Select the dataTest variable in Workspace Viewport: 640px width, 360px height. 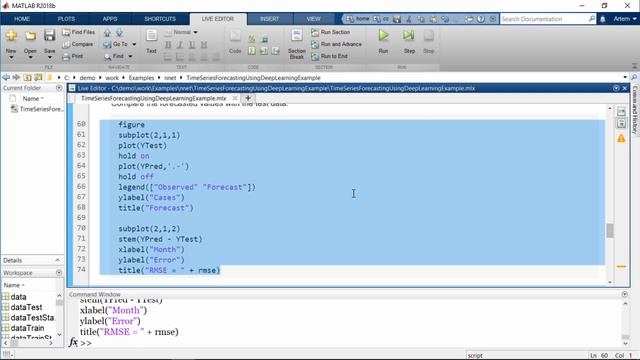(27, 307)
